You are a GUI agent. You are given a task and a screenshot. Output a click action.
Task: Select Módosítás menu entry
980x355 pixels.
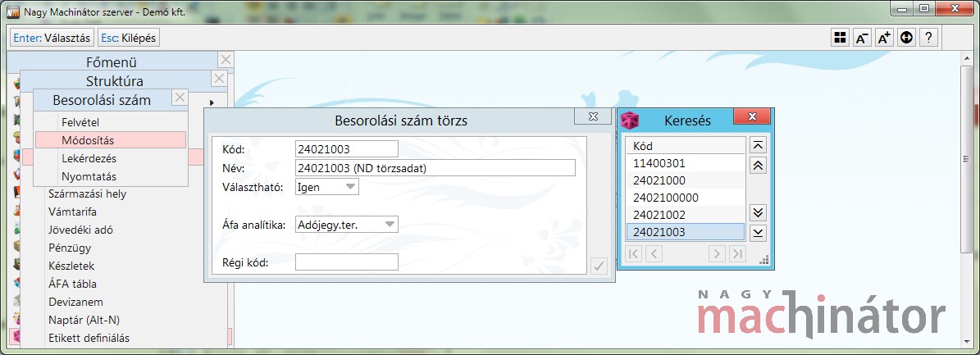[111, 140]
